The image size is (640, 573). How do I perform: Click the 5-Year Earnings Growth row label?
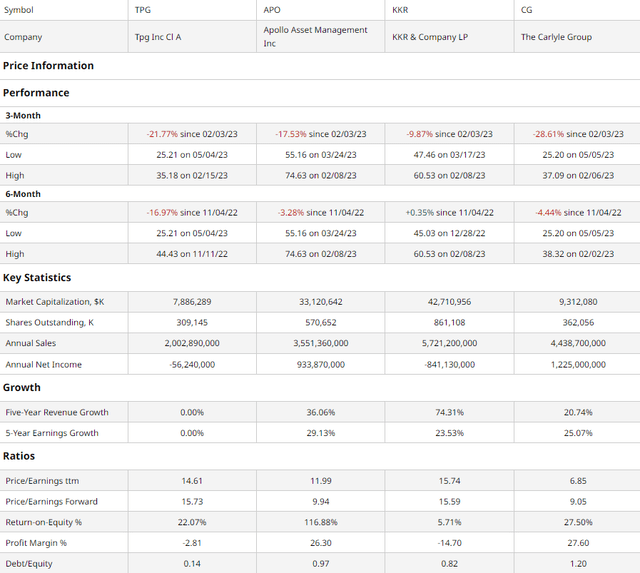pyautogui.click(x=52, y=433)
